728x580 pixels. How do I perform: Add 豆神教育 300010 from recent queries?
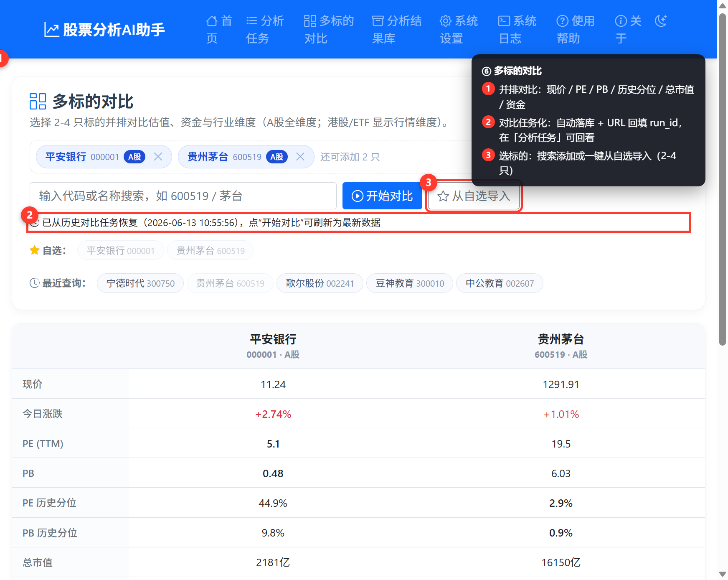click(x=410, y=283)
